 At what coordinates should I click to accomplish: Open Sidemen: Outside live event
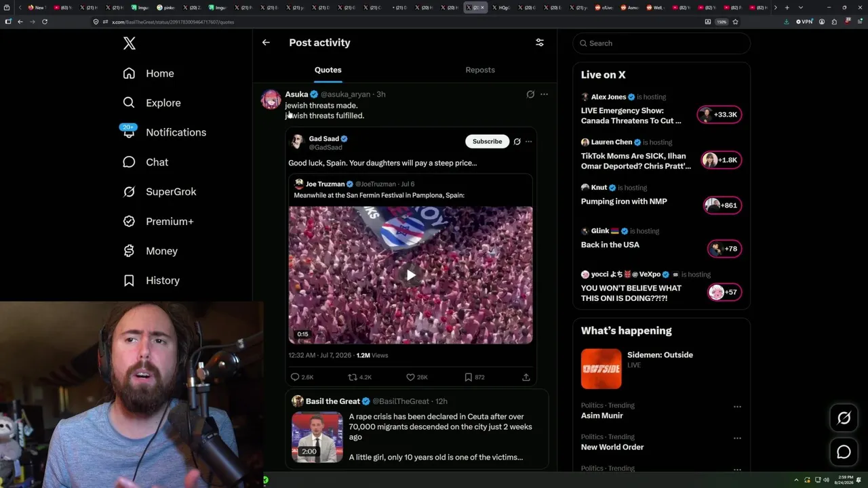coord(661,369)
